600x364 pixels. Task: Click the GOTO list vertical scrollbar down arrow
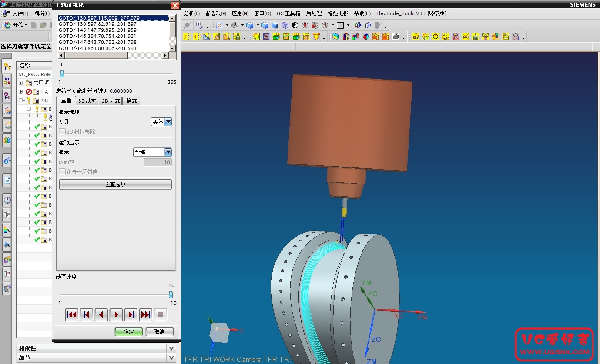[172, 49]
